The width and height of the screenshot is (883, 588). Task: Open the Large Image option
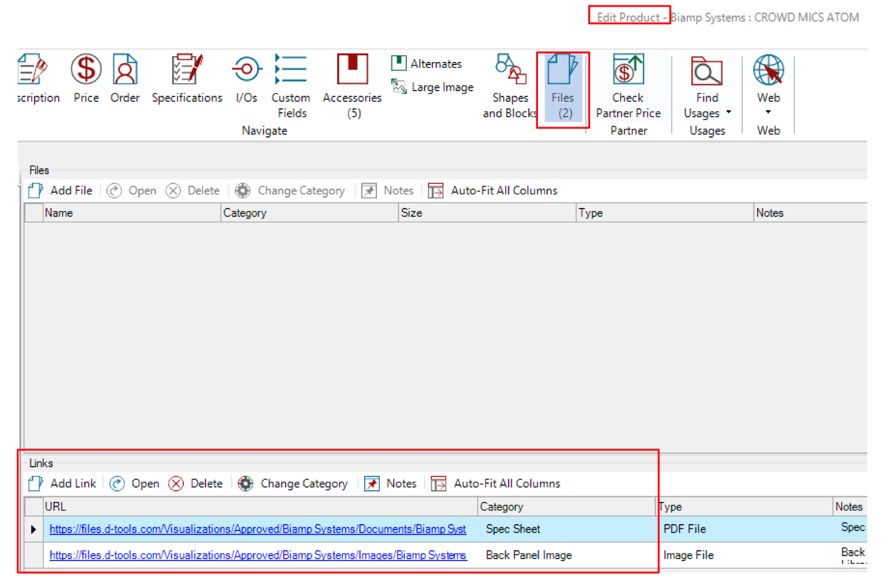432,87
